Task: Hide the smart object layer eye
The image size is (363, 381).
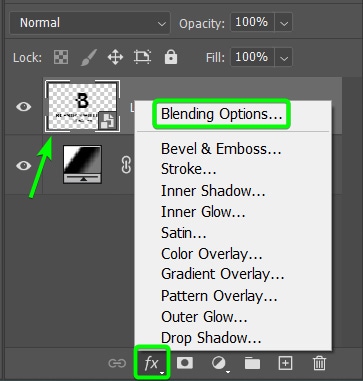Action: (x=24, y=107)
